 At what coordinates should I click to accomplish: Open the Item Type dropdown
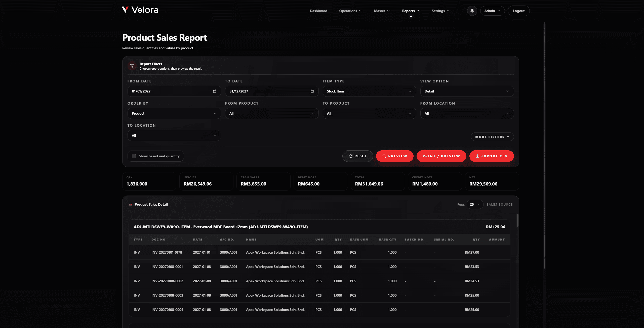pyautogui.click(x=369, y=91)
